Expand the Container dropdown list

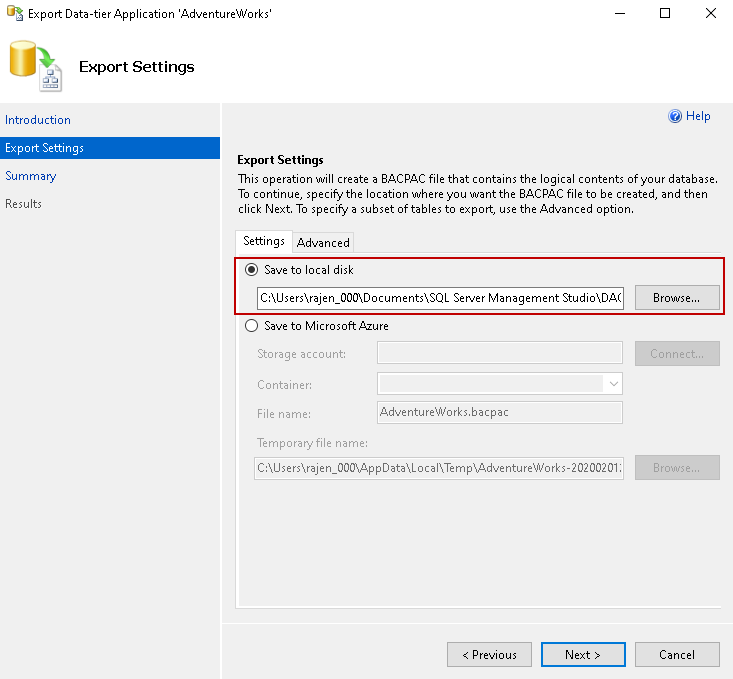point(612,384)
